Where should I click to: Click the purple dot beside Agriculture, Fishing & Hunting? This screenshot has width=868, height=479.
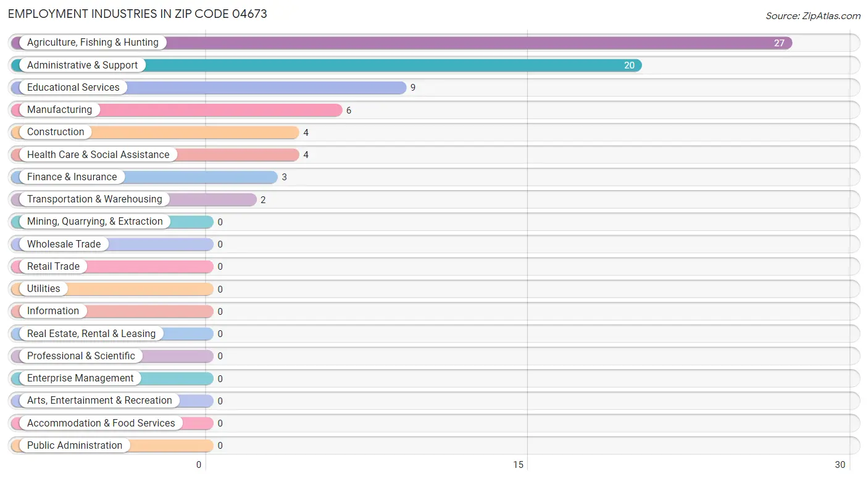point(17,43)
